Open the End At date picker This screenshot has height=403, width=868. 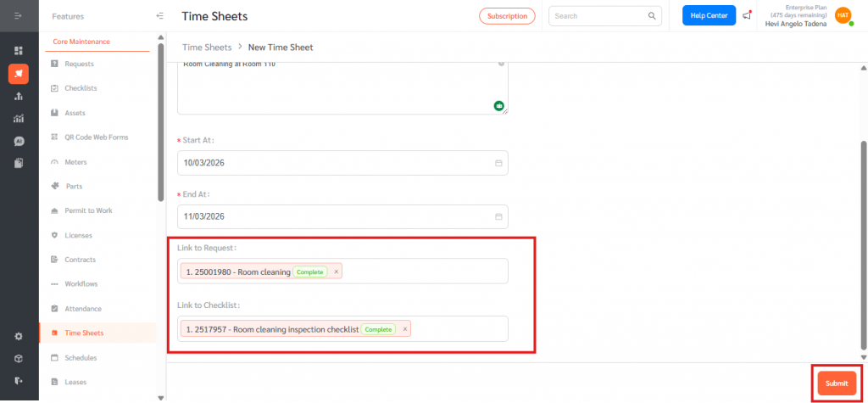click(x=498, y=217)
